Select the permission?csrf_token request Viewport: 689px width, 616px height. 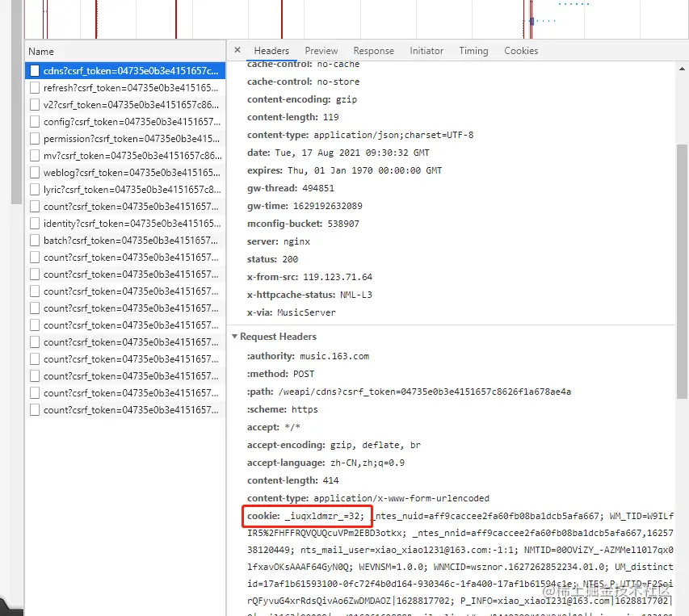(125, 139)
